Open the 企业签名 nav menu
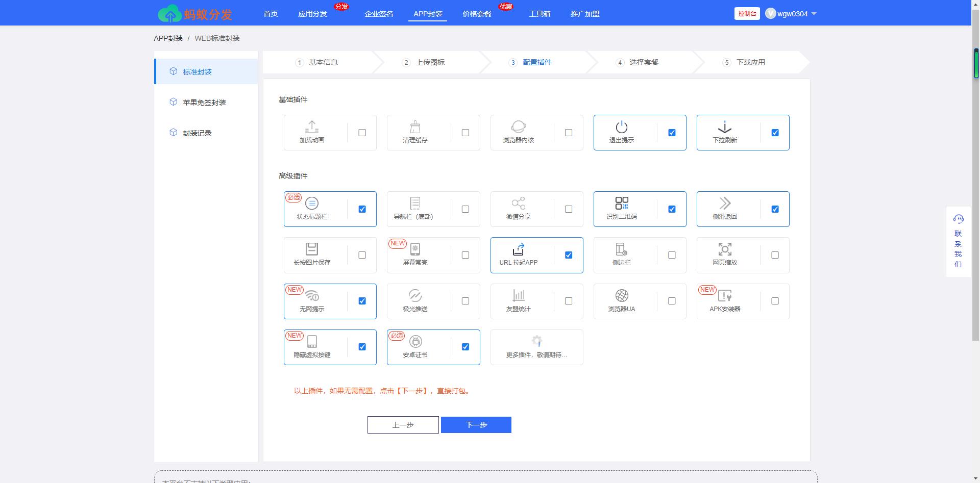 point(379,14)
